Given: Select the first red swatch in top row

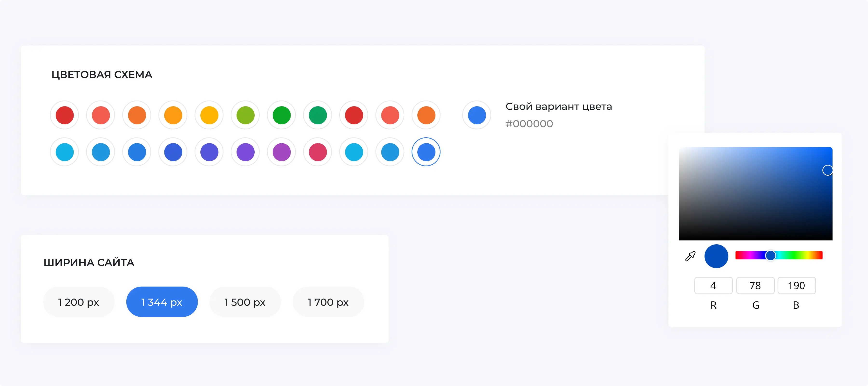Looking at the screenshot, I should pos(65,115).
